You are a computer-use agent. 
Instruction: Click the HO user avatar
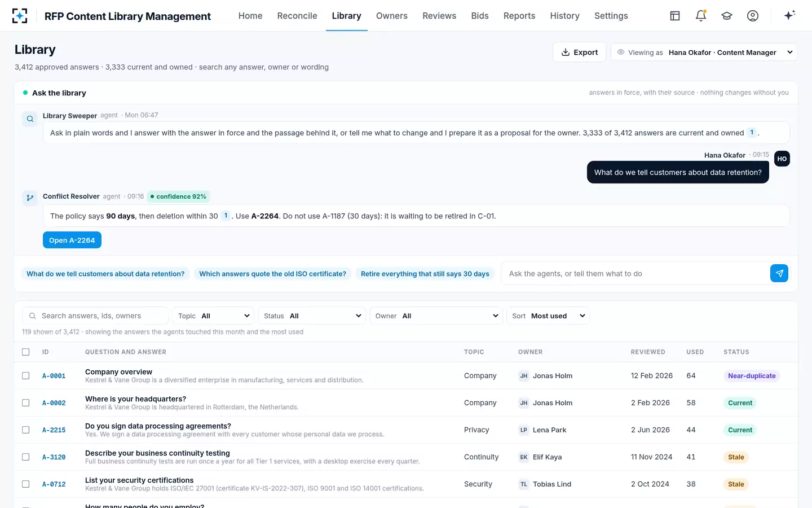click(782, 159)
